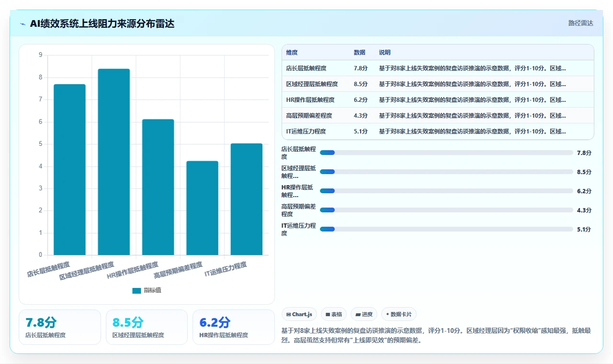Select table row 高层预期偏差程度

coord(438,116)
